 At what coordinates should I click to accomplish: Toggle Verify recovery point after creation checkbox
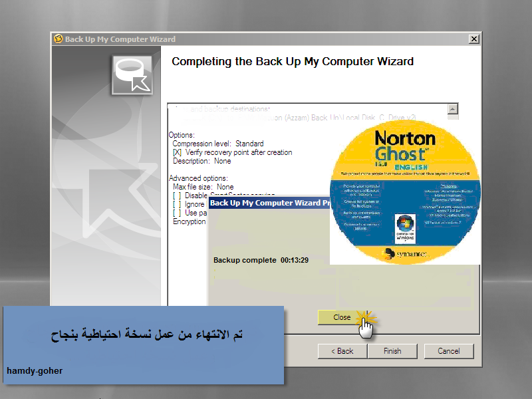tap(177, 152)
